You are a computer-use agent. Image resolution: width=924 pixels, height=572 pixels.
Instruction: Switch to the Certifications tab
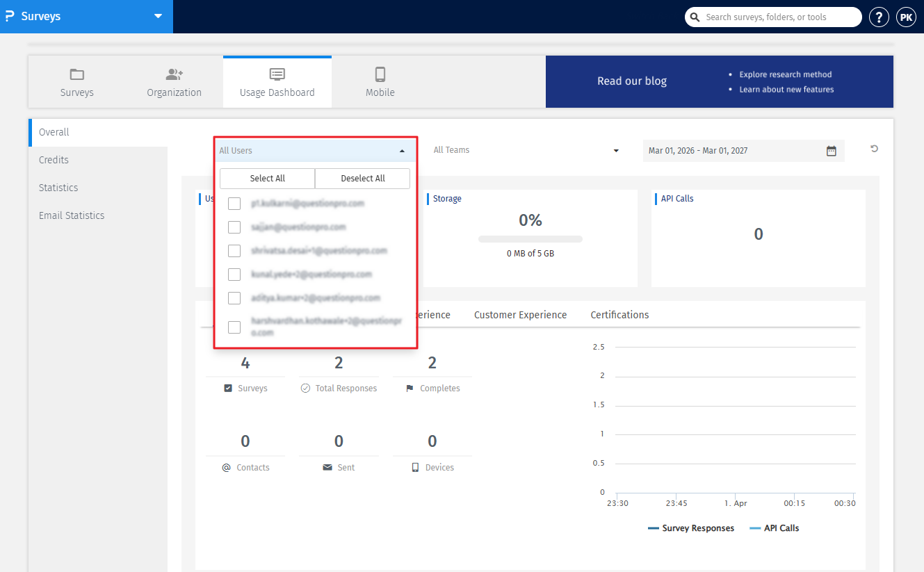[619, 315]
